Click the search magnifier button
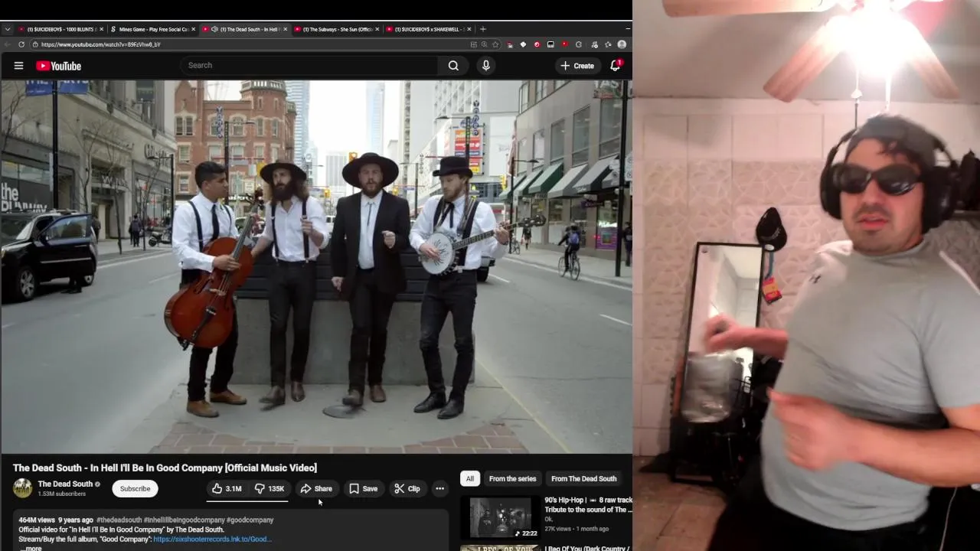 coord(453,66)
